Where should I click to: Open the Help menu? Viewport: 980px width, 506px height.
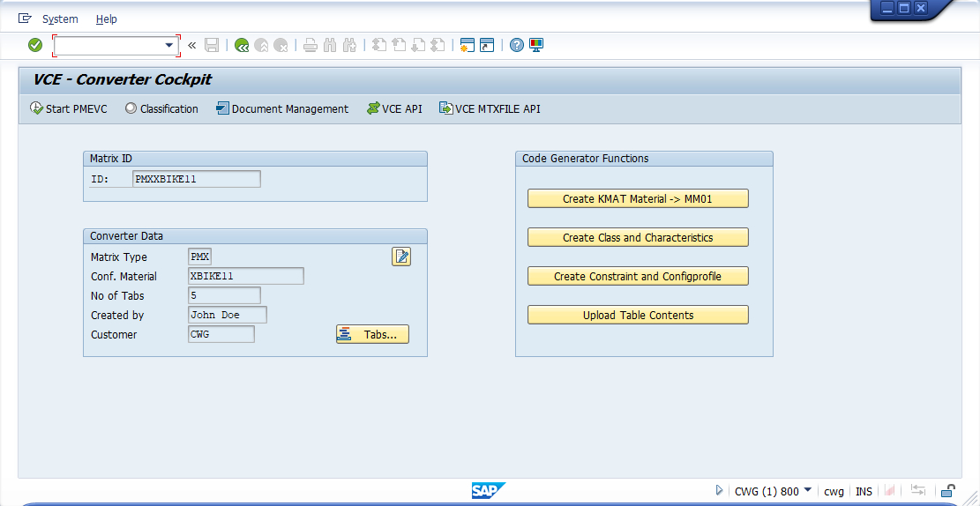point(106,19)
